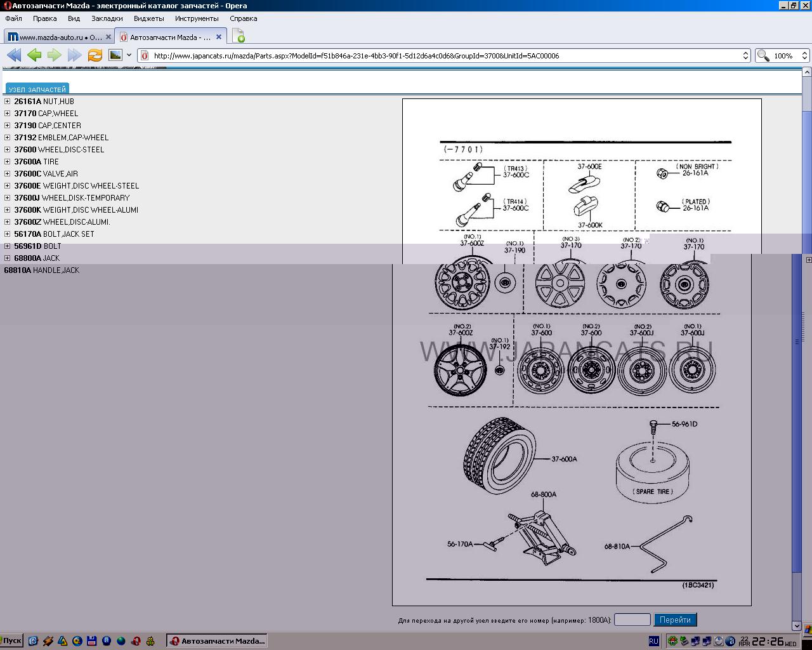Expand the 26161A NUT,HUB node

click(7, 102)
